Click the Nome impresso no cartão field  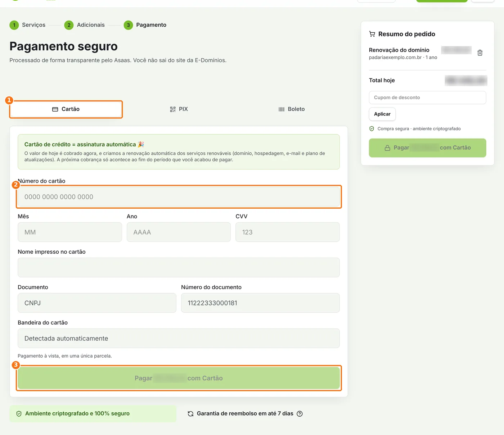pos(179,267)
